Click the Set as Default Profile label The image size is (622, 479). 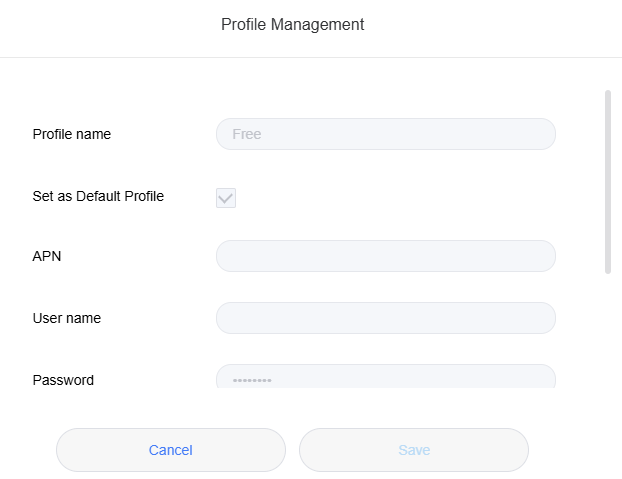98,196
